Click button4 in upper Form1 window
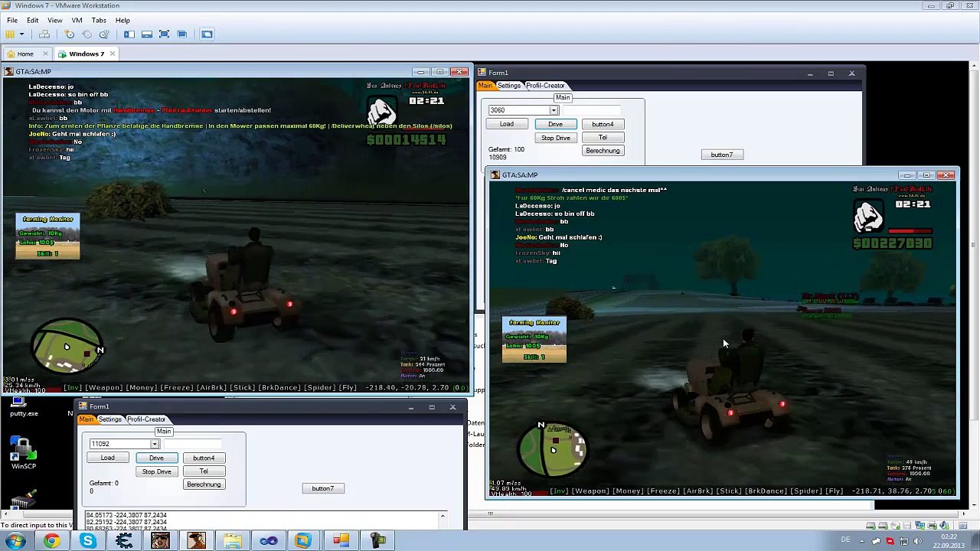Image resolution: width=980 pixels, height=551 pixels. click(x=603, y=124)
